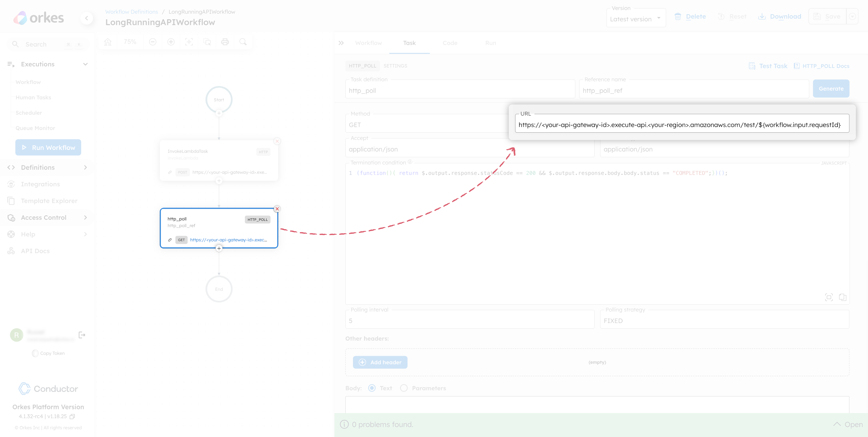Open the Latest version dropdown
This screenshot has width=868, height=437.
[635, 18]
